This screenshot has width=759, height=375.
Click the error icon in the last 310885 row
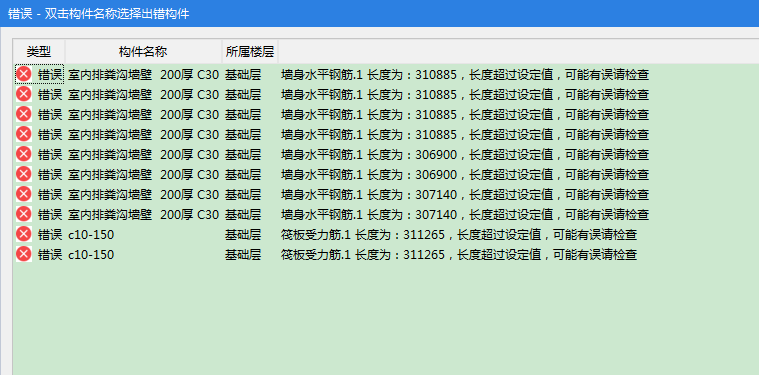[x=24, y=134]
